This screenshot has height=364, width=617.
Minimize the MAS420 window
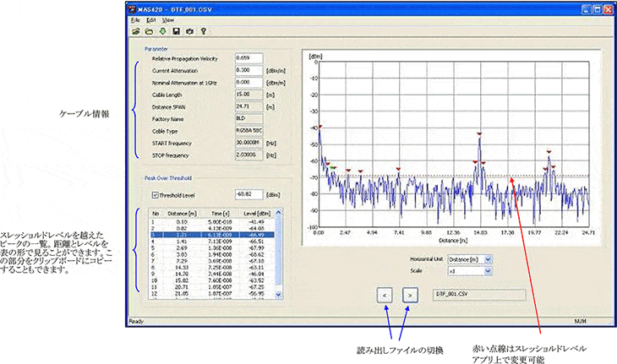coord(586,9)
